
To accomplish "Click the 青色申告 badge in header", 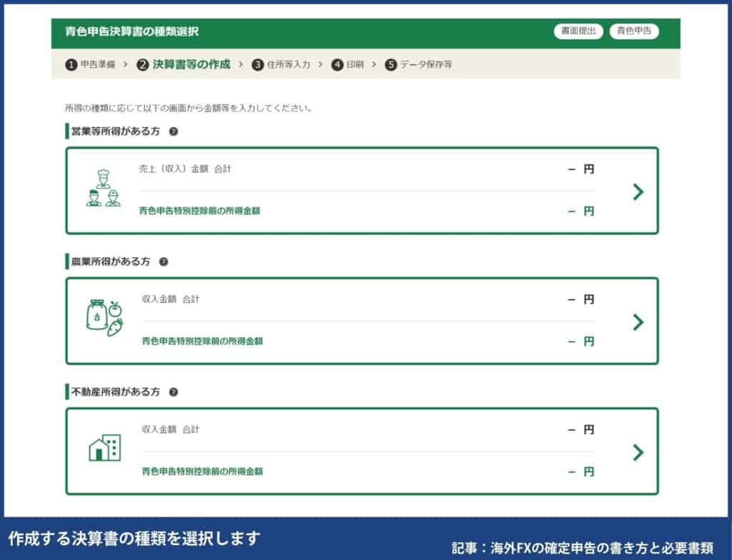I will 634,31.
